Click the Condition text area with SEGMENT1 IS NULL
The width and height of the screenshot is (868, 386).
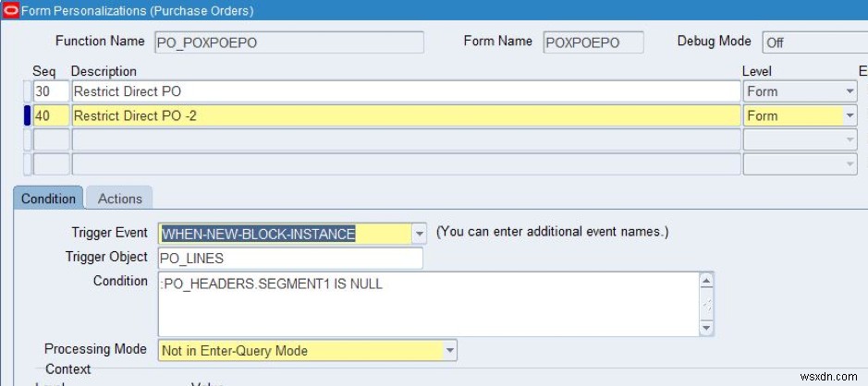[x=429, y=304]
